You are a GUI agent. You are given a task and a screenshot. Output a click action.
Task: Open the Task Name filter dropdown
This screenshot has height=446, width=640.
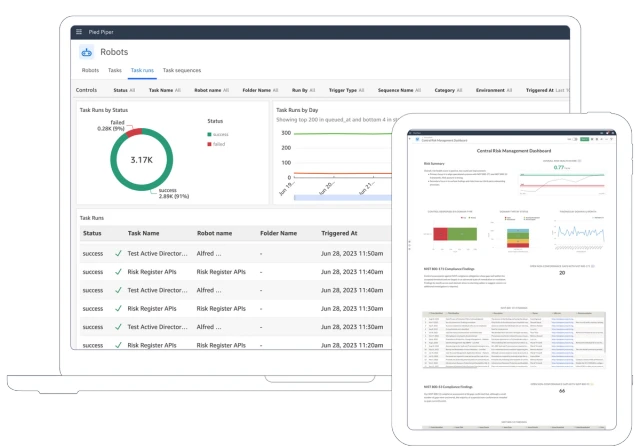[x=164, y=90]
